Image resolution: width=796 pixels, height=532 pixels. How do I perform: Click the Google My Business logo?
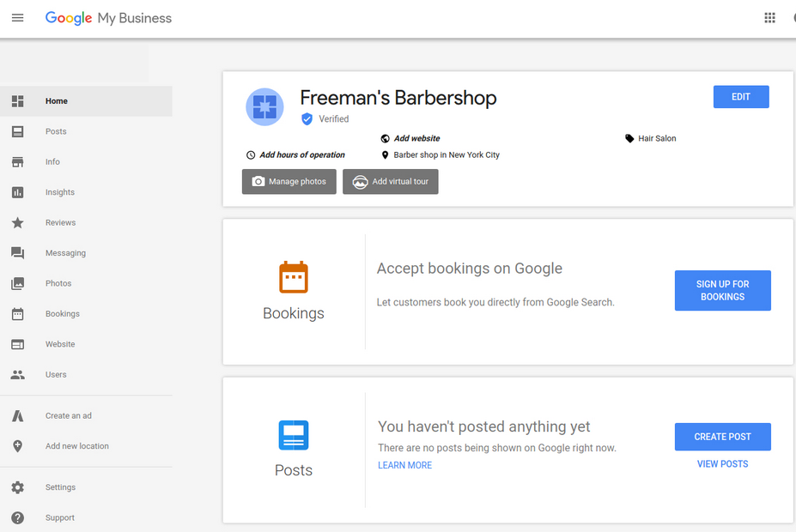[109, 18]
